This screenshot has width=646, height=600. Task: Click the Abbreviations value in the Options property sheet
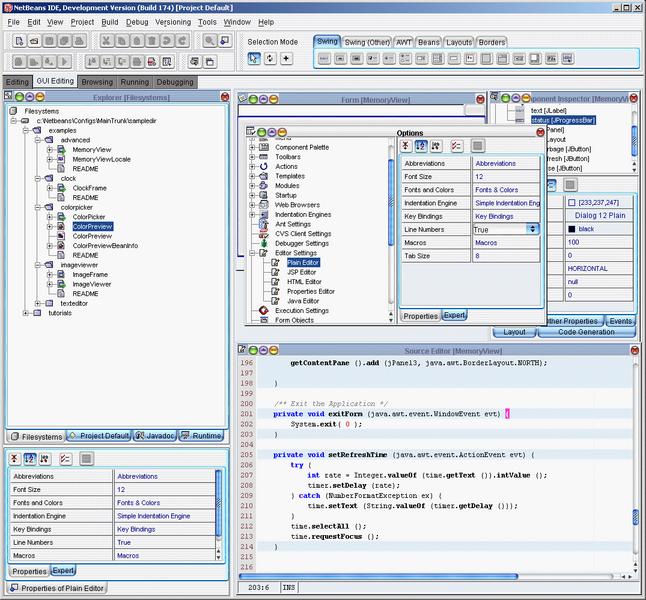[506, 164]
